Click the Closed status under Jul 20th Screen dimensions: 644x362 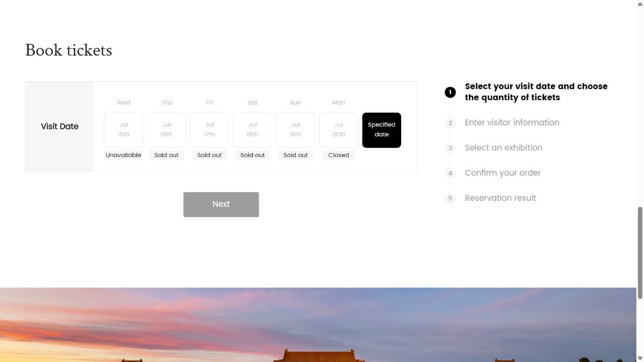339,155
